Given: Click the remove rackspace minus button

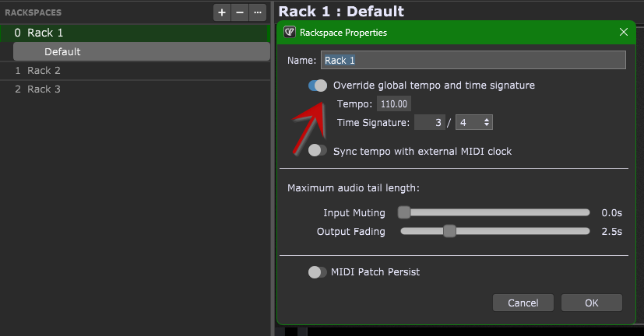Looking at the screenshot, I should pyautogui.click(x=240, y=12).
